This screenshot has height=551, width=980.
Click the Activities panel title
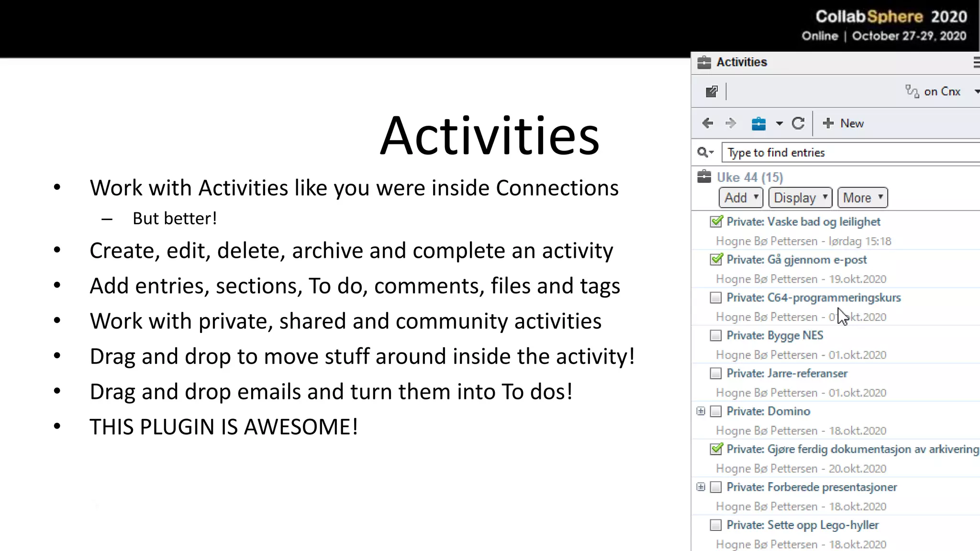(x=742, y=62)
